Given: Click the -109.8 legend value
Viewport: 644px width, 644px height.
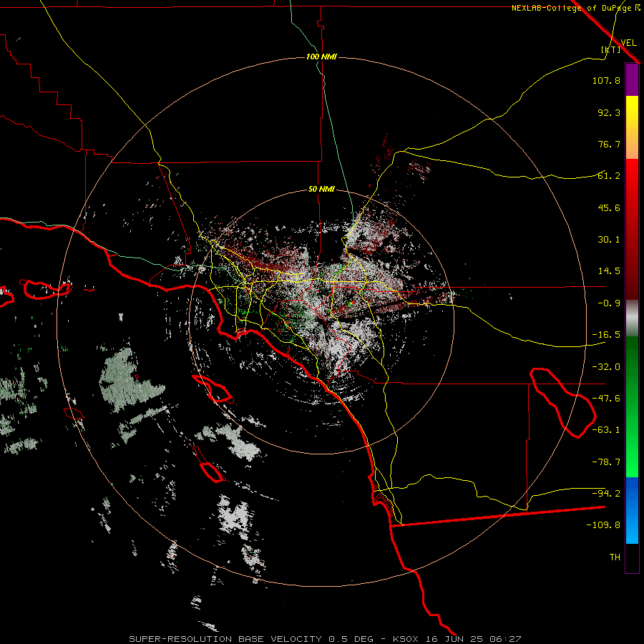Looking at the screenshot, I should [603, 525].
